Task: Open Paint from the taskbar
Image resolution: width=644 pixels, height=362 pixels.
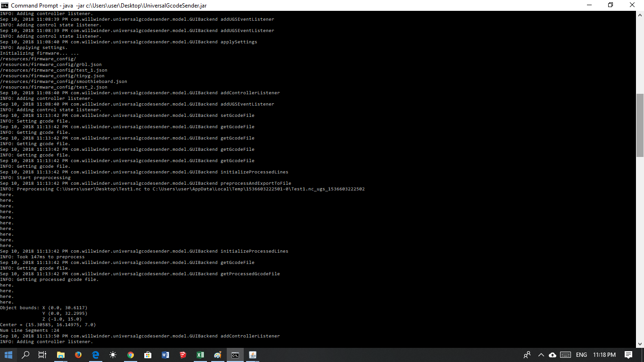Action: point(217,355)
